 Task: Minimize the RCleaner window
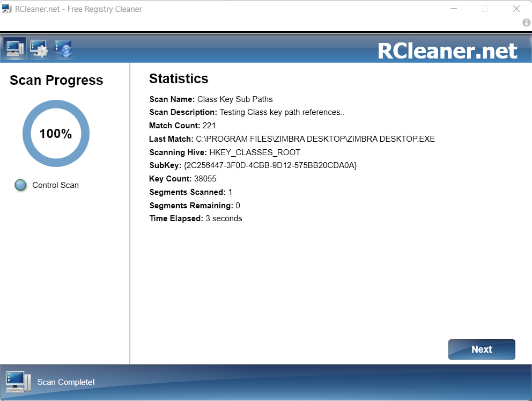454,9
